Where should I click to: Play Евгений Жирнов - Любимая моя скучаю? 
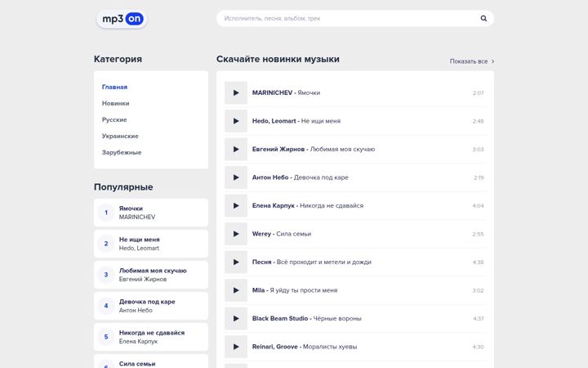236,149
